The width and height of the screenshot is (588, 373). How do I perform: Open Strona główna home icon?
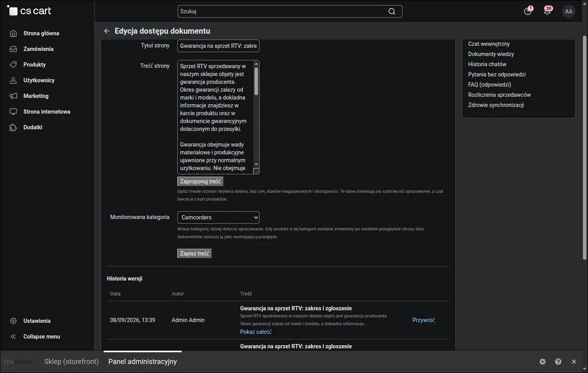coord(13,33)
